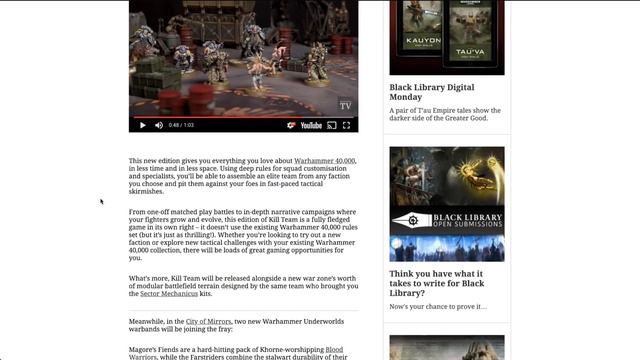Viewport: 640px width, 360px height.
Task: Click 'Now's your chance to prove it' text
Action: tap(438, 307)
